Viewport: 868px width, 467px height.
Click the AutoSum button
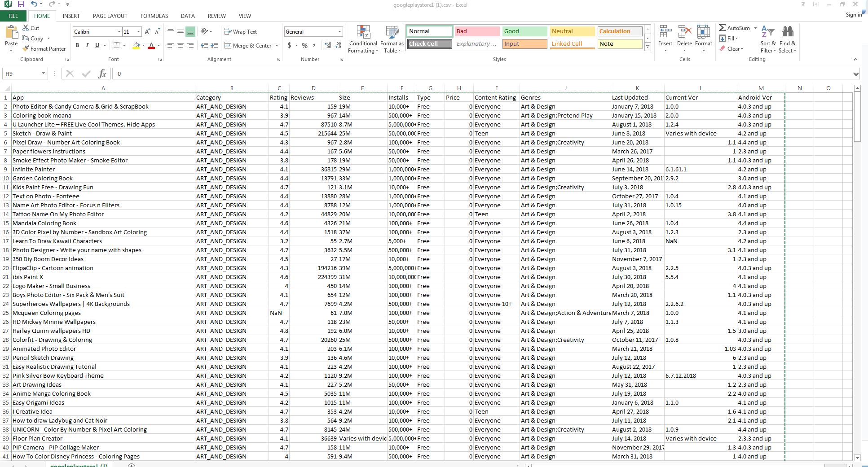coord(735,28)
